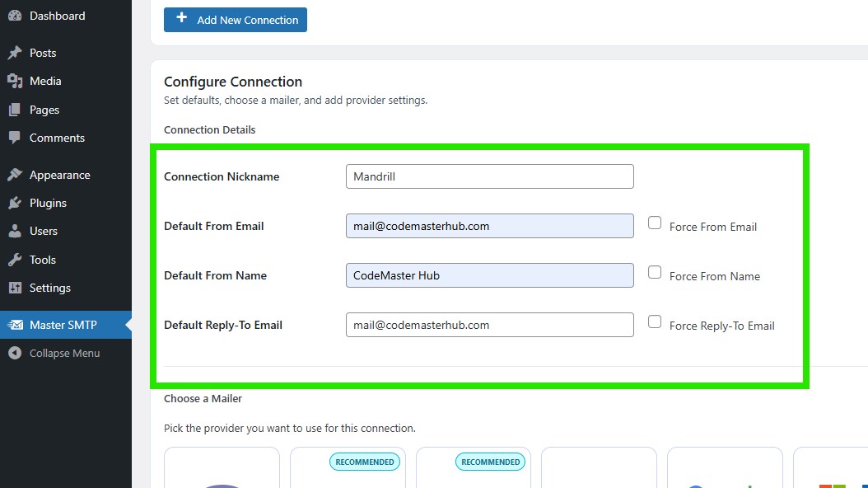Click the Plugins plug icon

[x=15, y=203]
